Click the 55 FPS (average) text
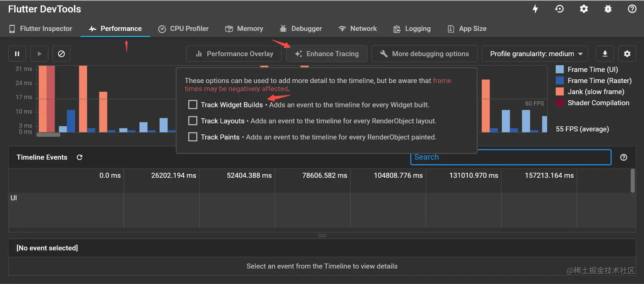 [582, 129]
